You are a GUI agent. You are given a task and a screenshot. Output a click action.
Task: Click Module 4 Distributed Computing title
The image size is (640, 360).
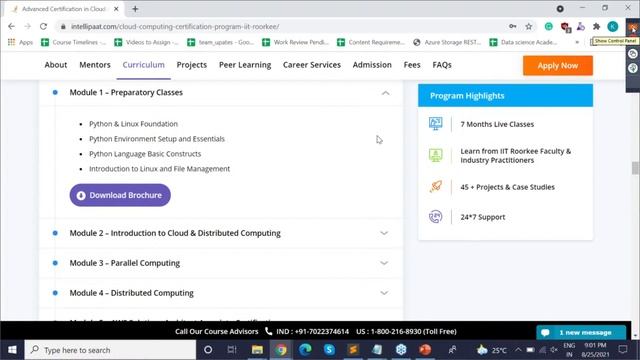tap(131, 293)
